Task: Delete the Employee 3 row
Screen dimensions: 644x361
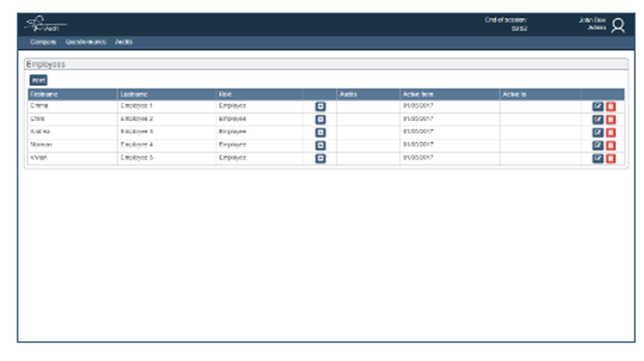Action: point(611,133)
